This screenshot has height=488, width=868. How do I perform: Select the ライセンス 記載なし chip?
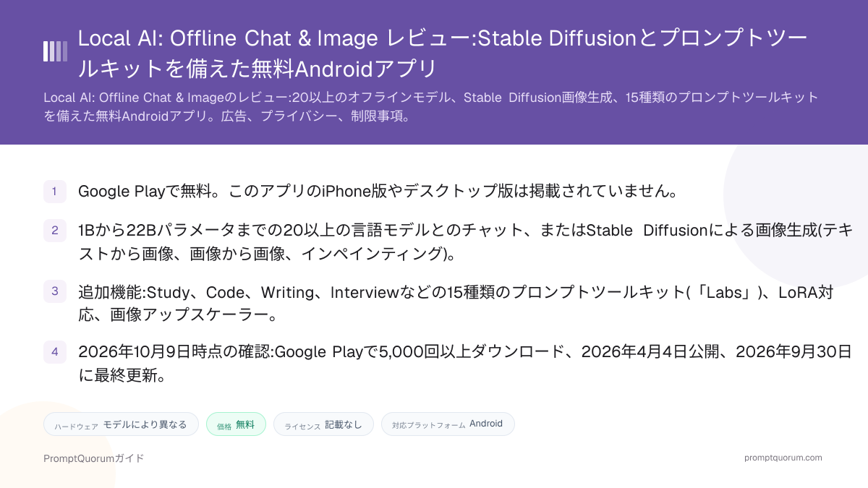pyautogui.click(x=323, y=424)
